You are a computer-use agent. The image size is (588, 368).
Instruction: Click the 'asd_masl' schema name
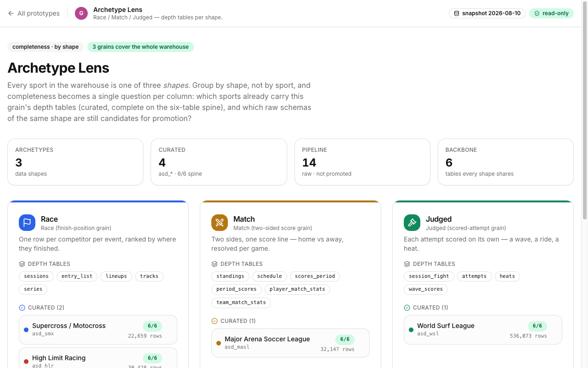[237, 347]
